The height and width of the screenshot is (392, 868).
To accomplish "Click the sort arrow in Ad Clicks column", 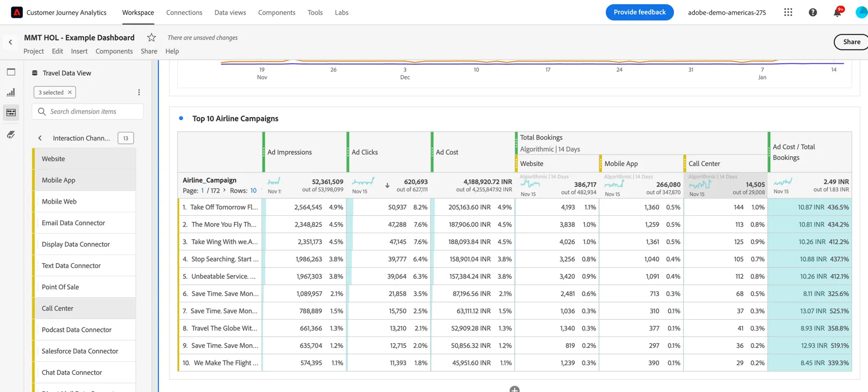I will tap(387, 186).
